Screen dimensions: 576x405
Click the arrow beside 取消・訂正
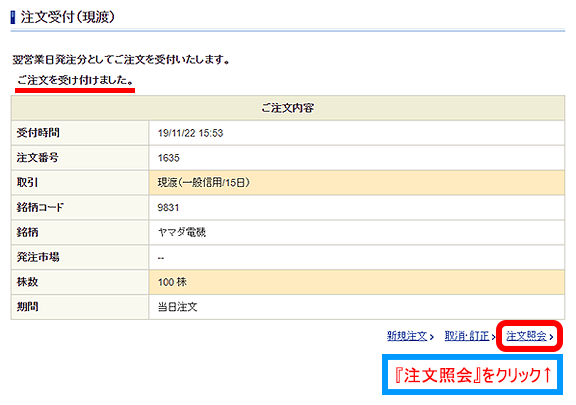pos(493,337)
